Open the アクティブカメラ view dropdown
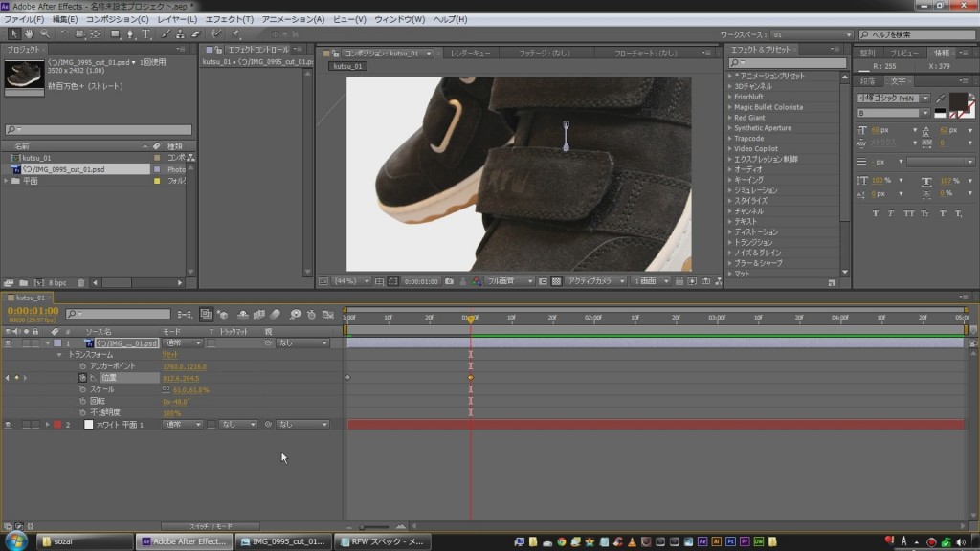This screenshot has width=980, height=551. (x=594, y=282)
